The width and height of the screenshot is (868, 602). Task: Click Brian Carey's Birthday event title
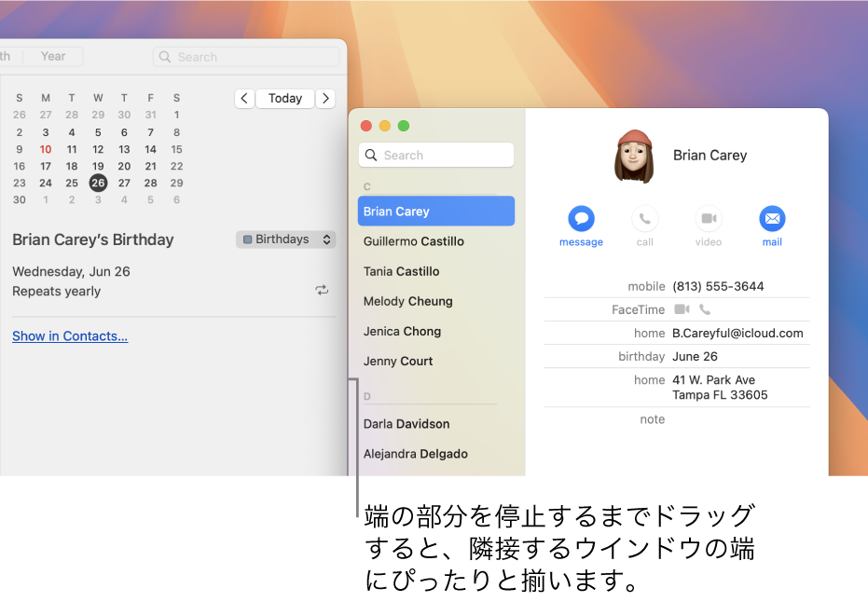(x=93, y=239)
